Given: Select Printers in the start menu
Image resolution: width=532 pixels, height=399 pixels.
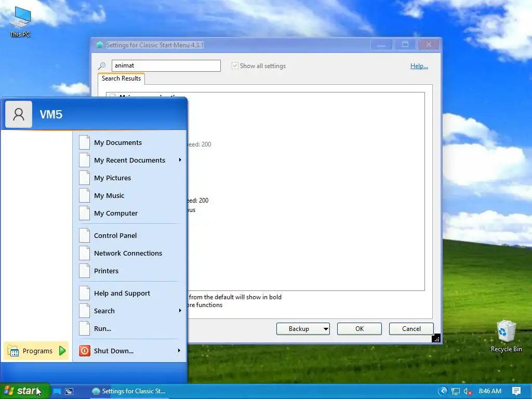Looking at the screenshot, I should click(130, 271).
